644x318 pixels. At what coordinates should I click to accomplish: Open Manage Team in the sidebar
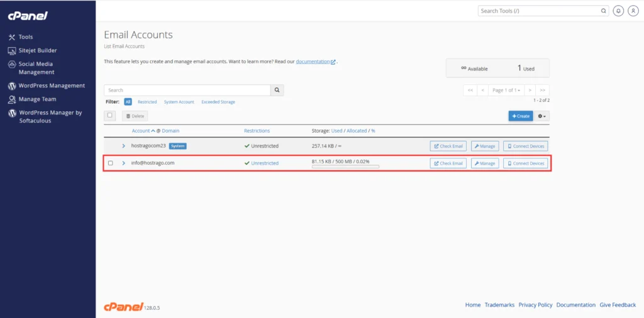pyautogui.click(x=37, y=99)
